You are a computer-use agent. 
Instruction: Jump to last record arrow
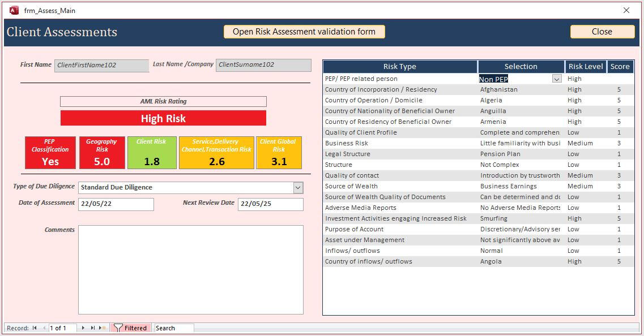pyautogui.click(x=93, y=328)
